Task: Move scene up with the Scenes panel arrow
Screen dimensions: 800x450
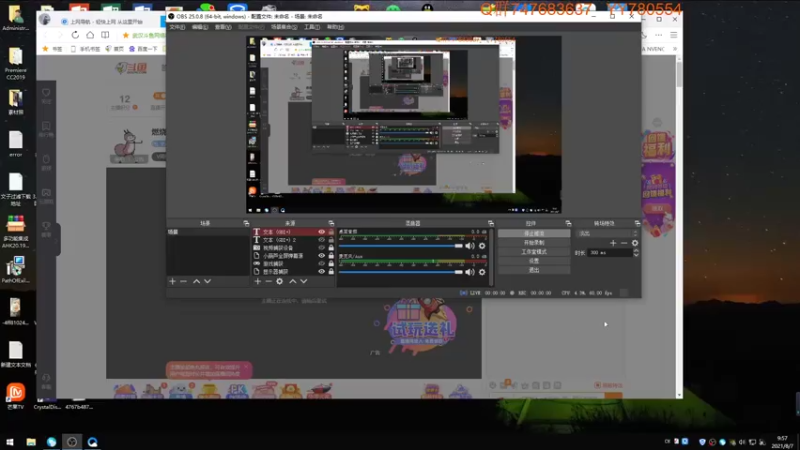Action: [196, 281]
